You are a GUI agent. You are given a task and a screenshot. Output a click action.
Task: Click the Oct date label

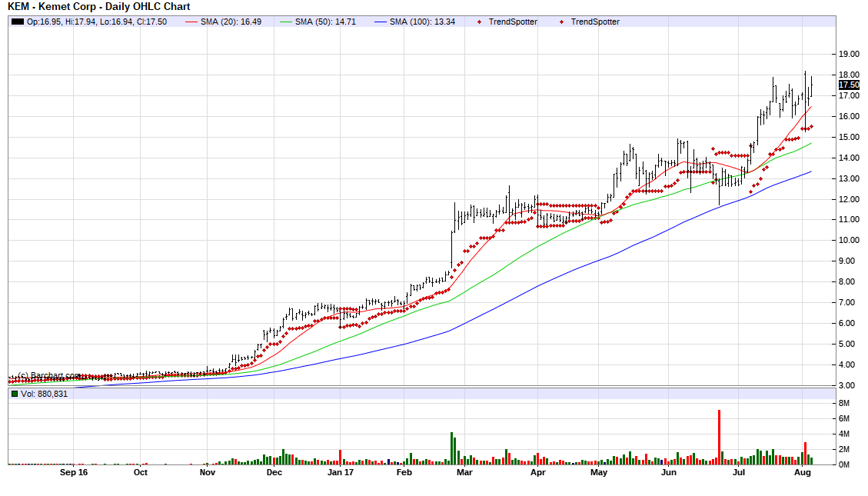[141, 473]
